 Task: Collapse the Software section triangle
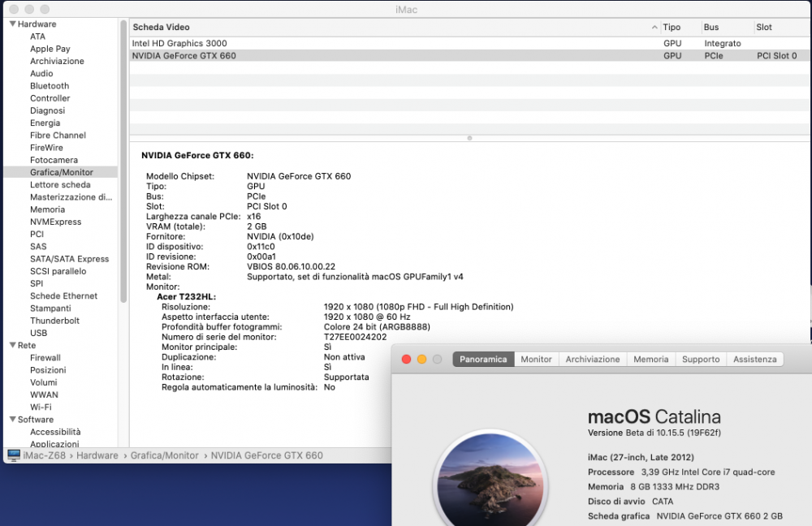[x=12, y=419]
